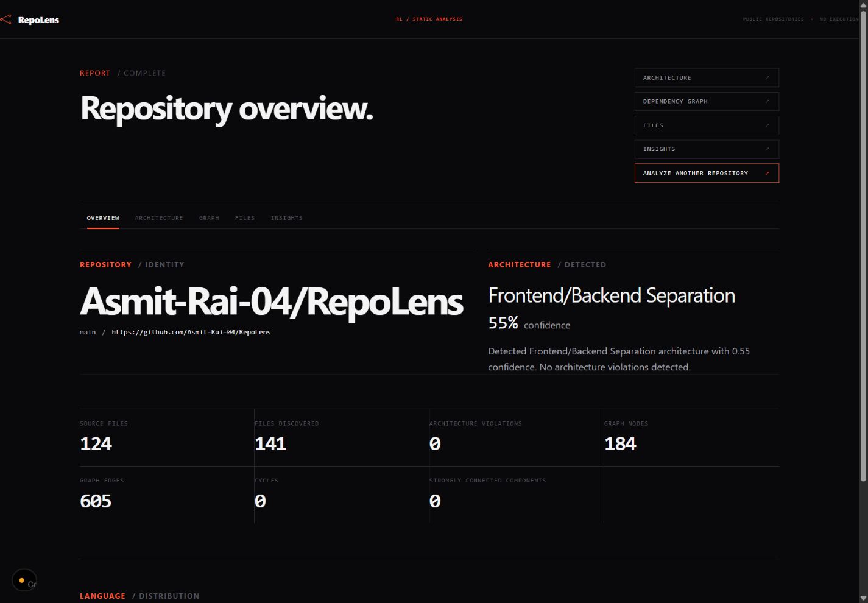Click the Architecture Violations value
Screen dimensions: 868x603
[435, 443]
